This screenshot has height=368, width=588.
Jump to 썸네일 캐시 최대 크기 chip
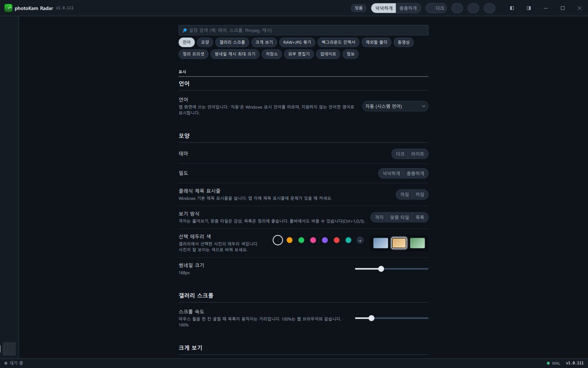[235, 54]
